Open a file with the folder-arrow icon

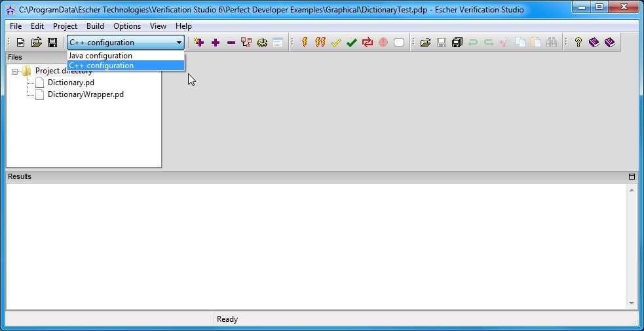[425, 43]
